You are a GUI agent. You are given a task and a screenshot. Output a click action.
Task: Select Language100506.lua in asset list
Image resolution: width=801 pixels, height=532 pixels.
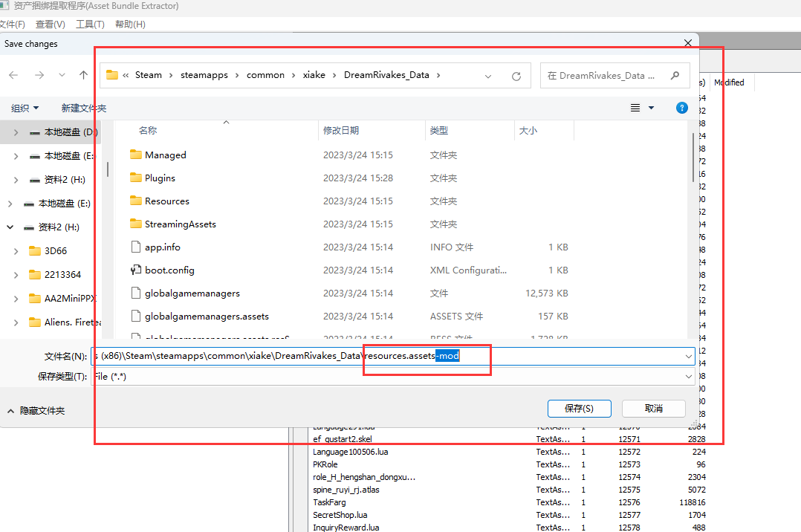tap(351, 452)
